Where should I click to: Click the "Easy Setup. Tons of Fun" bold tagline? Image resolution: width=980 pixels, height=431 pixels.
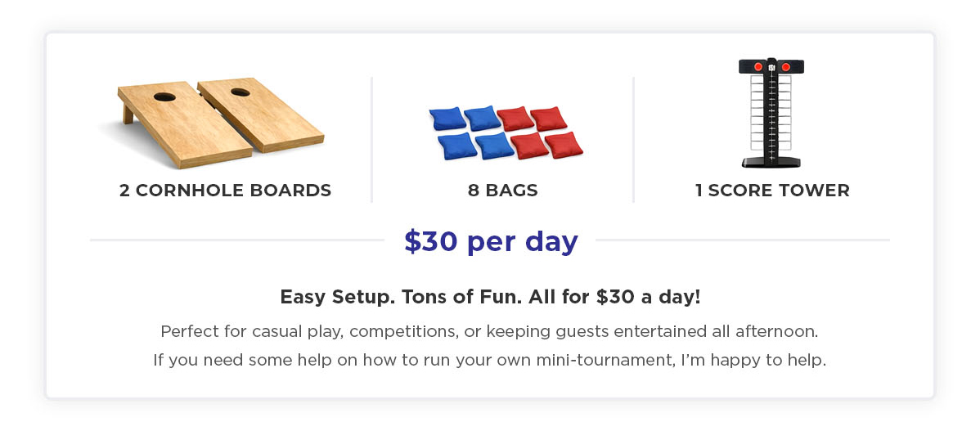pos(490,297)
